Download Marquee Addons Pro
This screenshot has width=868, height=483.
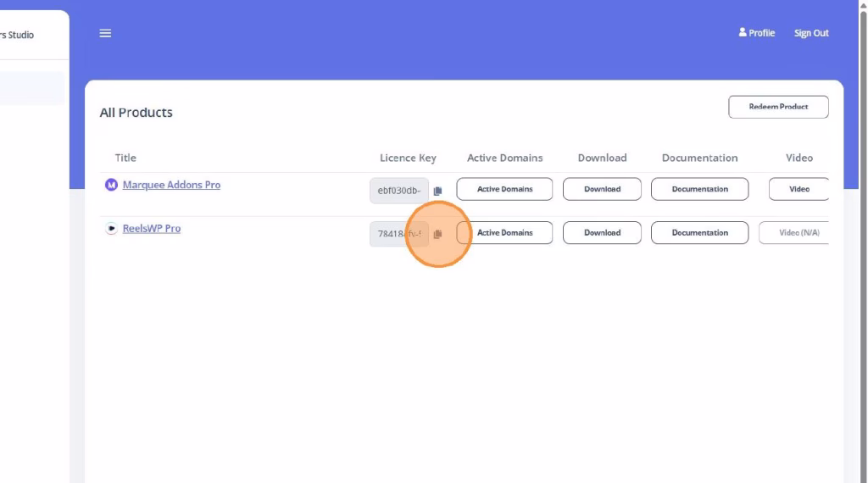(x=602, y=189)
